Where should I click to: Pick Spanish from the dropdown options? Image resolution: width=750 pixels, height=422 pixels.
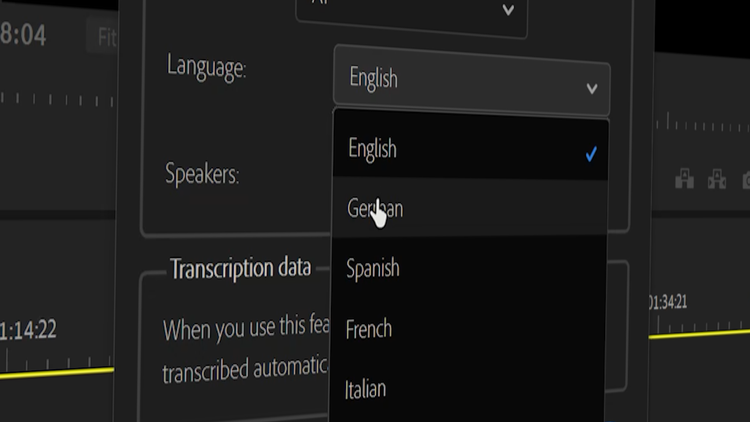[373, 268]
